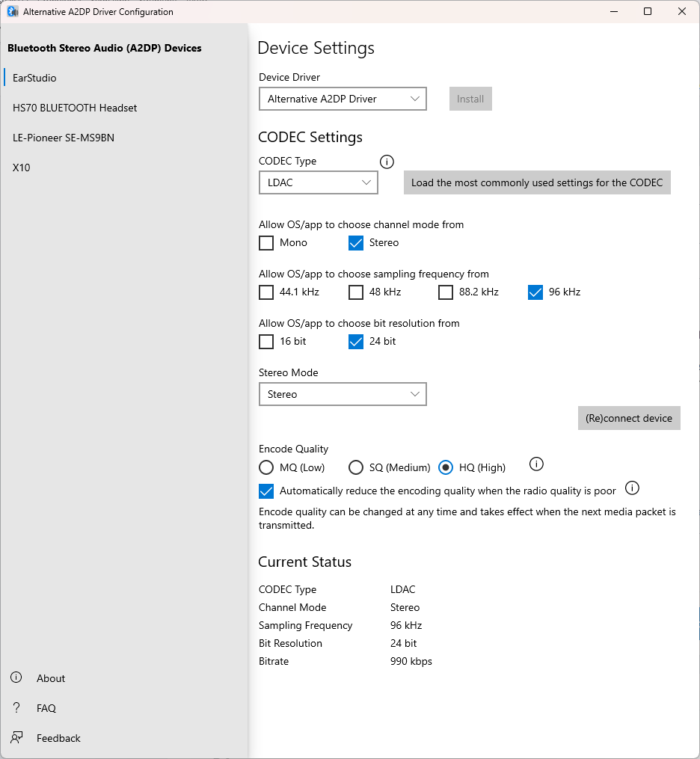Check the 16 bit resolution option
Viewport: 700px width, 759px height.
pyautogui.click(x=266, y=342)
